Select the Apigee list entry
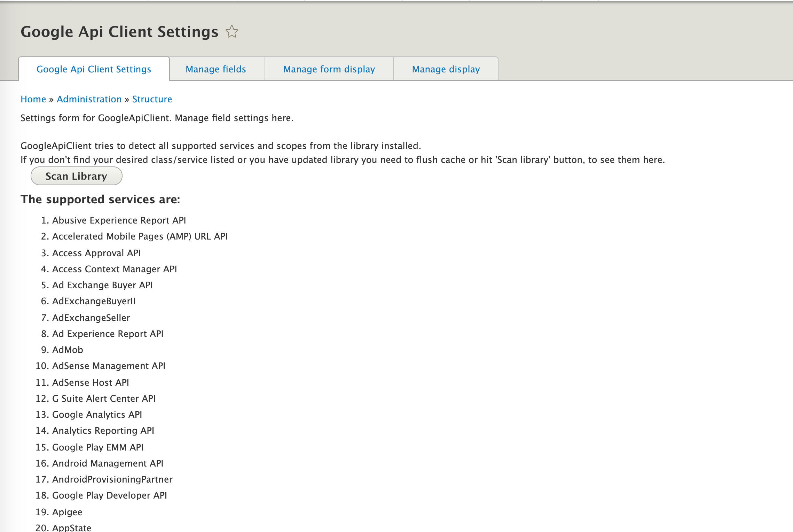This screenshot has width=793, height=532. [67, 512]
